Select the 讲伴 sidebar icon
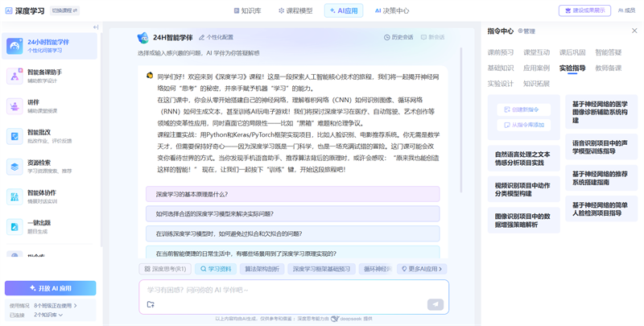This screenshot has height=326, width=644. pos(14,105)
